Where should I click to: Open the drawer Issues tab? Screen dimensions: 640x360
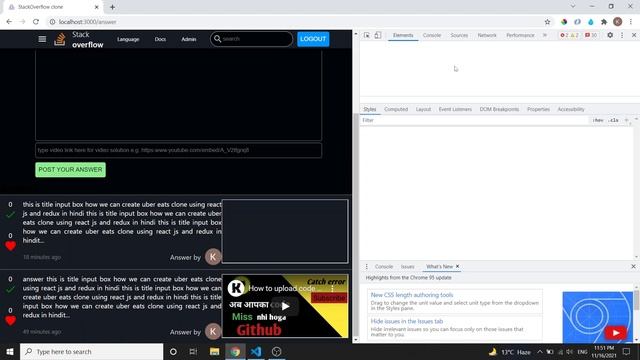[x=407, y=267]
